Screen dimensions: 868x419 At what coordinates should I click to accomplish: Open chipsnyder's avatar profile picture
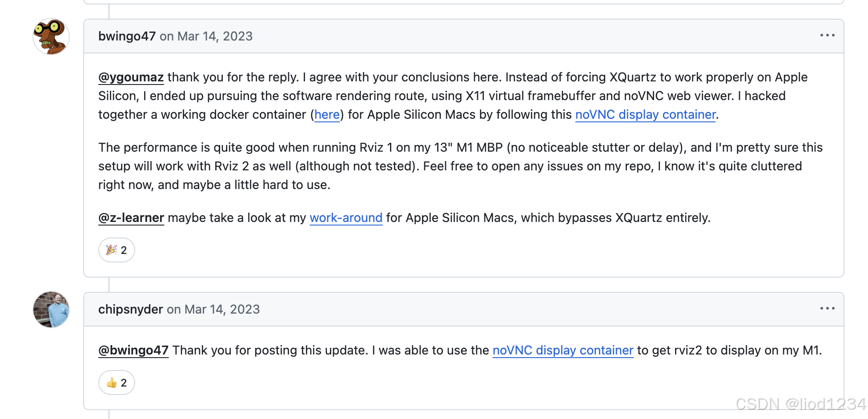51,310
